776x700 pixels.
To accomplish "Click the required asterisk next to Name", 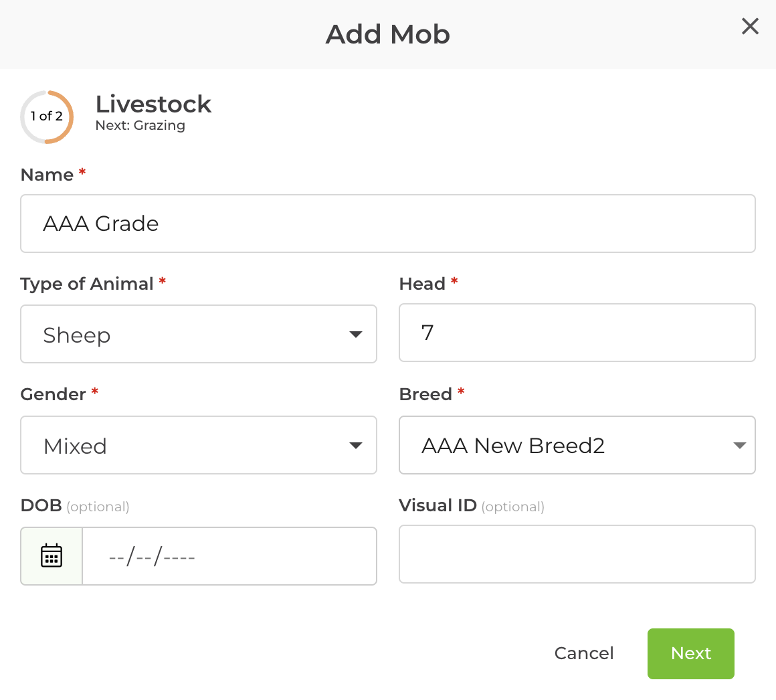I will (x=82, y=172).
